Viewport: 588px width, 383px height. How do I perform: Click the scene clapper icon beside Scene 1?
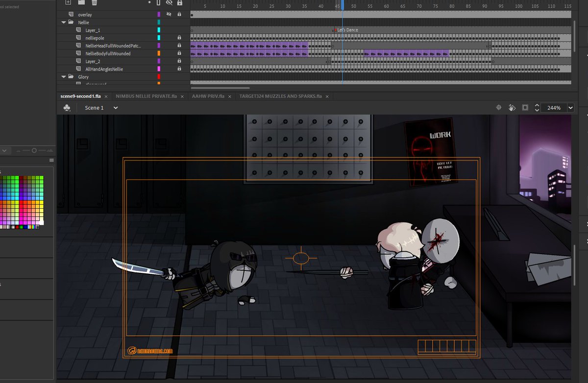67,108
